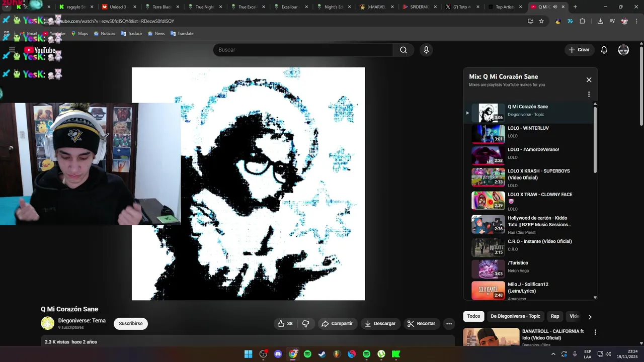Open media controls icon in Chrome toolbar
Viewport: 644px width, 362px height.
pos(612,21)
